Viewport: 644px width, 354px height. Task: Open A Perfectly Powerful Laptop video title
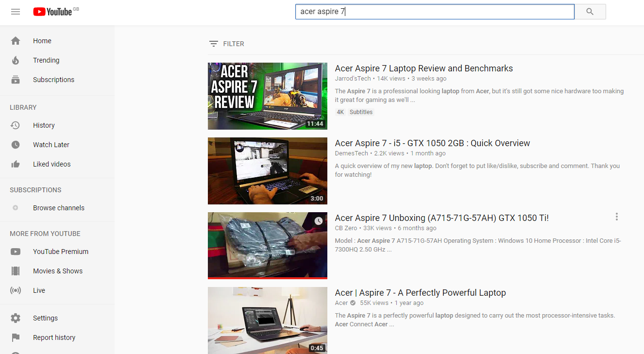click(421, 293)
